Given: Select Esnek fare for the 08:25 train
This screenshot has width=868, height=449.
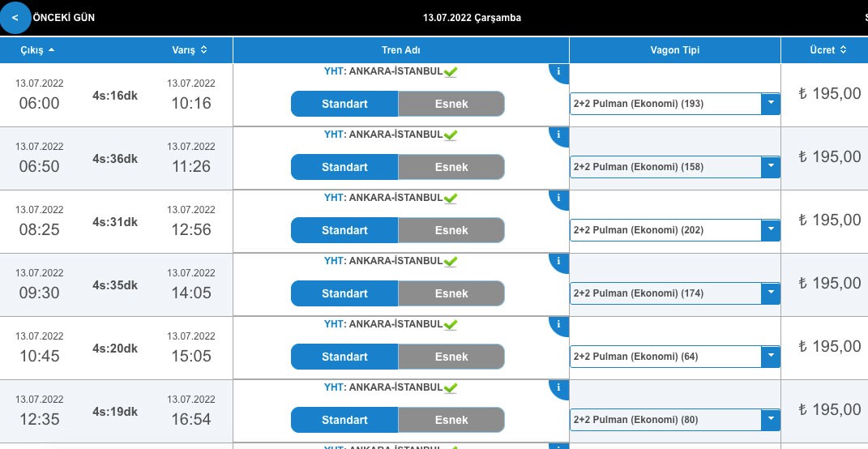Looking at the screenshot, I should coord(451,230).
